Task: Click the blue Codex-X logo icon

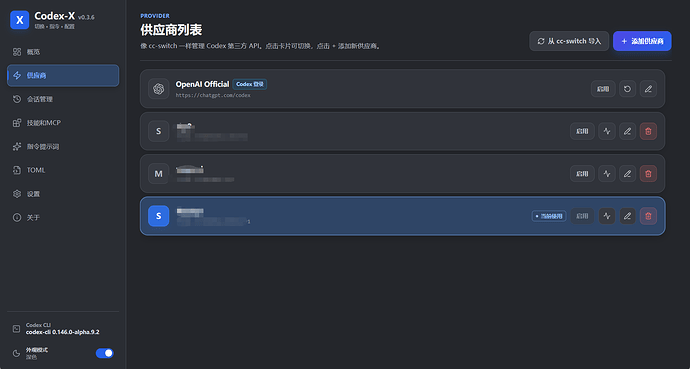Action: [x=19, y=20]
